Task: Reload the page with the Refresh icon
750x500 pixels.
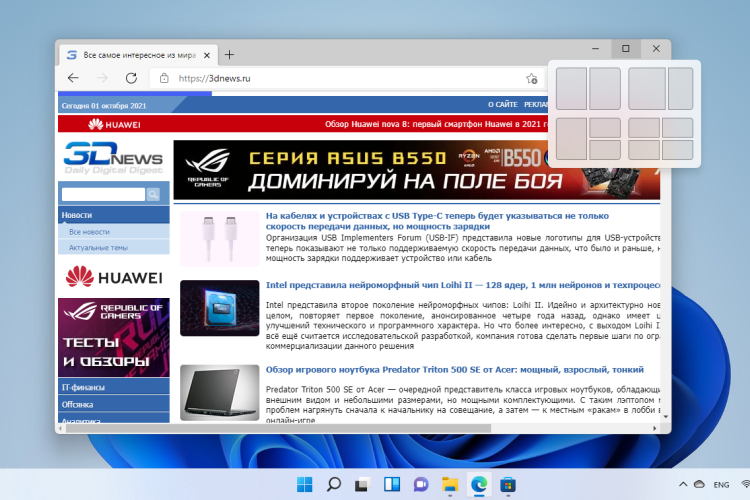Action: click(132, 78)
